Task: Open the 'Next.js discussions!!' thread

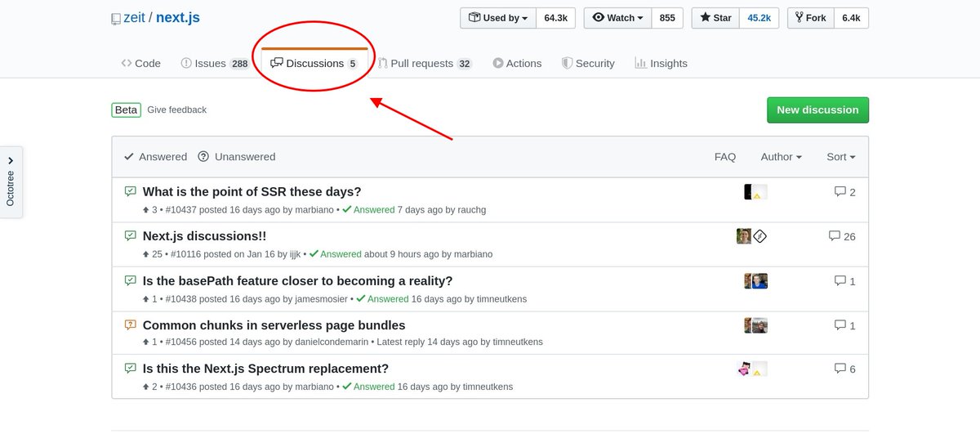Action: [x=204, y=236]
